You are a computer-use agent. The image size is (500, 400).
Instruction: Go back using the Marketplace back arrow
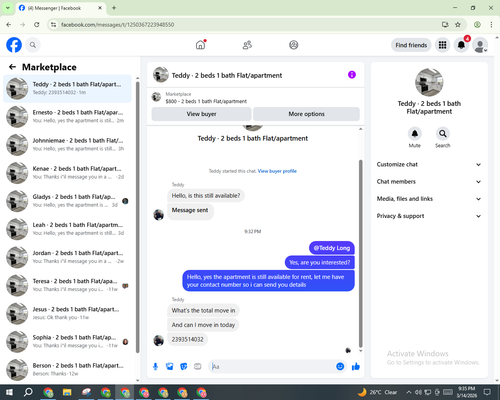pyautogui.click(x=12, y=67)
